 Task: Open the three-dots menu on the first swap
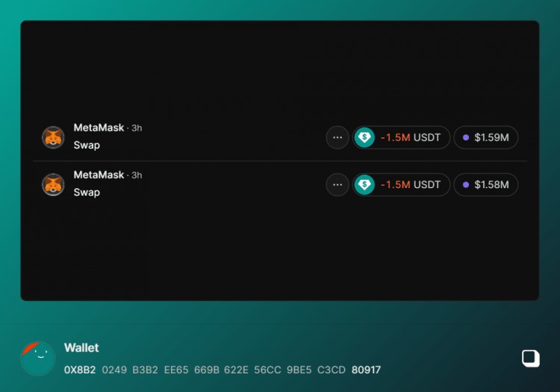tap(337, 137)
